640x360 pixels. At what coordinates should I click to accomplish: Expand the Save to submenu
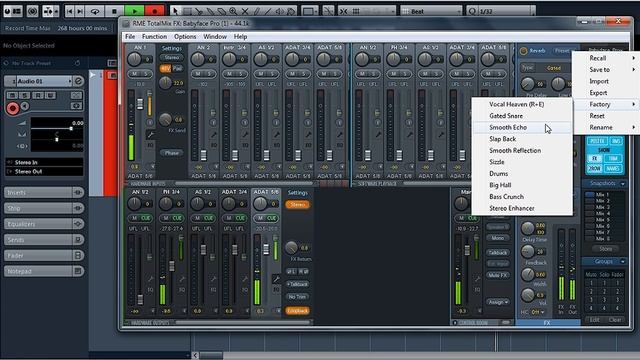click(606, 70)
